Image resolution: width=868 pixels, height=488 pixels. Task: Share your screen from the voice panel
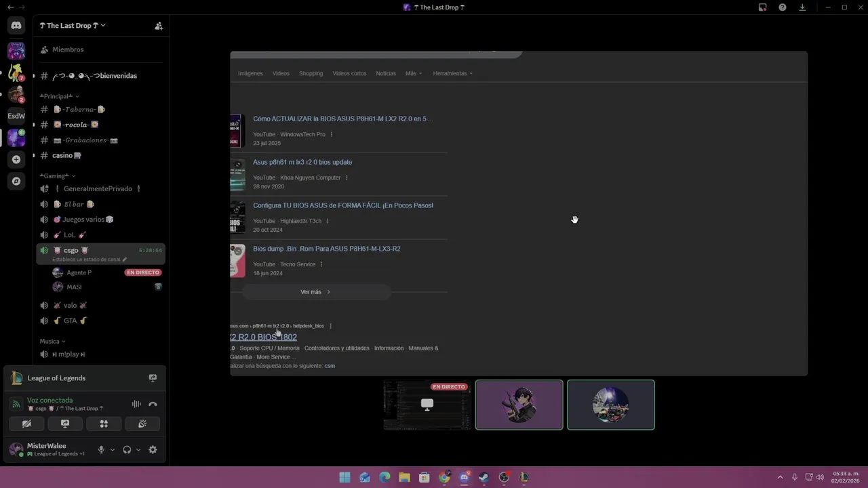pos(65,424)
